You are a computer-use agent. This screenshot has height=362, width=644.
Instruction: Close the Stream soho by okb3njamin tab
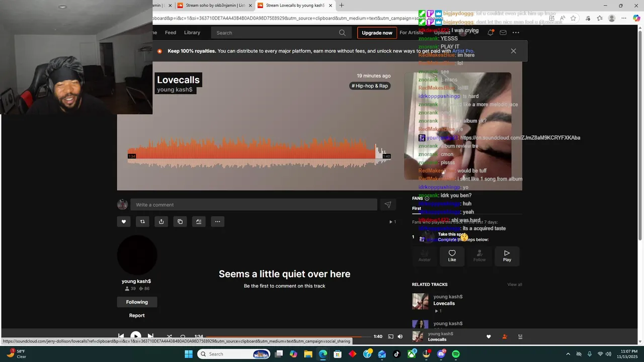click(250, 6)
